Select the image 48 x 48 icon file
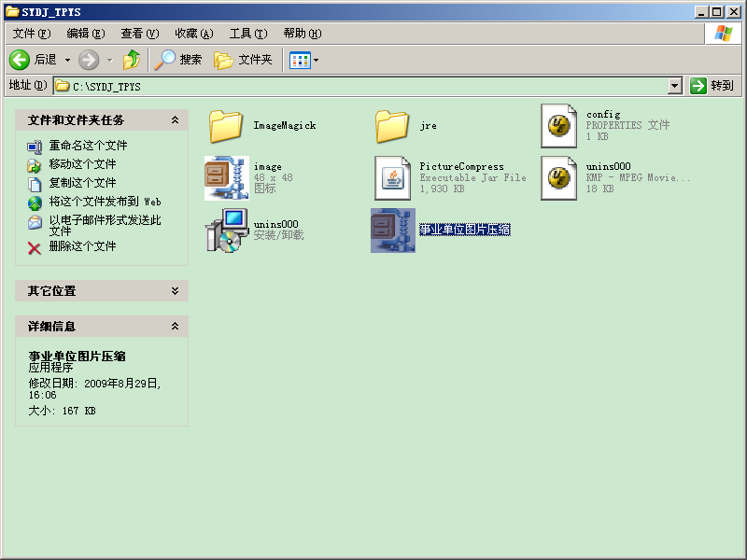747x560 pixels. click(x=226, y=177)
